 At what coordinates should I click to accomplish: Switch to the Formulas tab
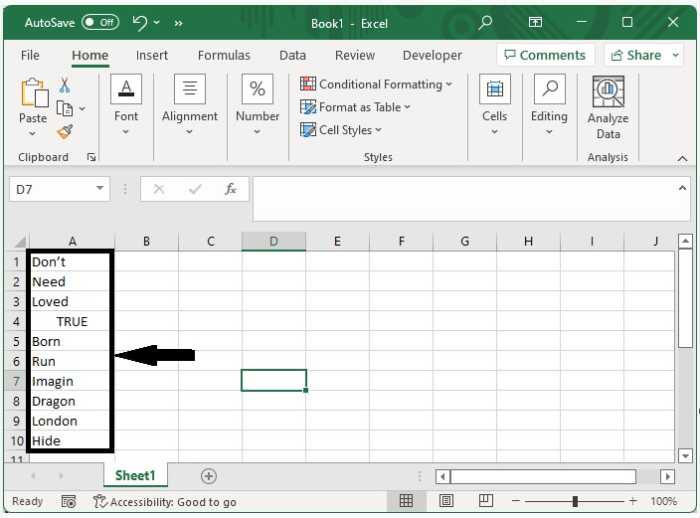(x=224, y=55)
